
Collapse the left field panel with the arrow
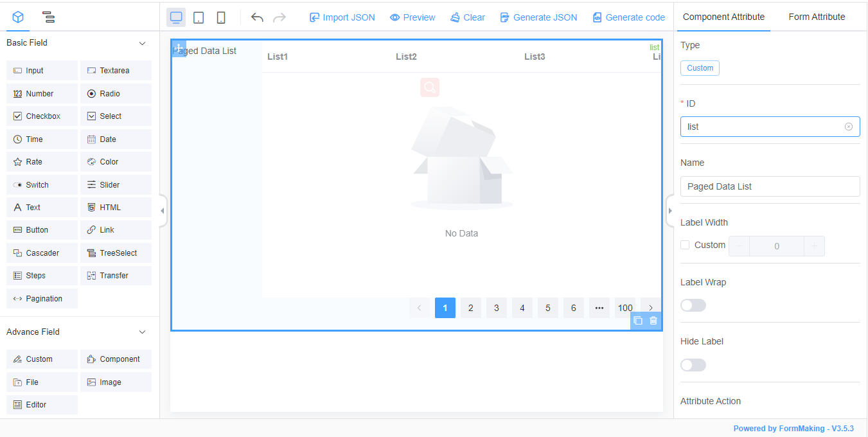tap(162, 210)
